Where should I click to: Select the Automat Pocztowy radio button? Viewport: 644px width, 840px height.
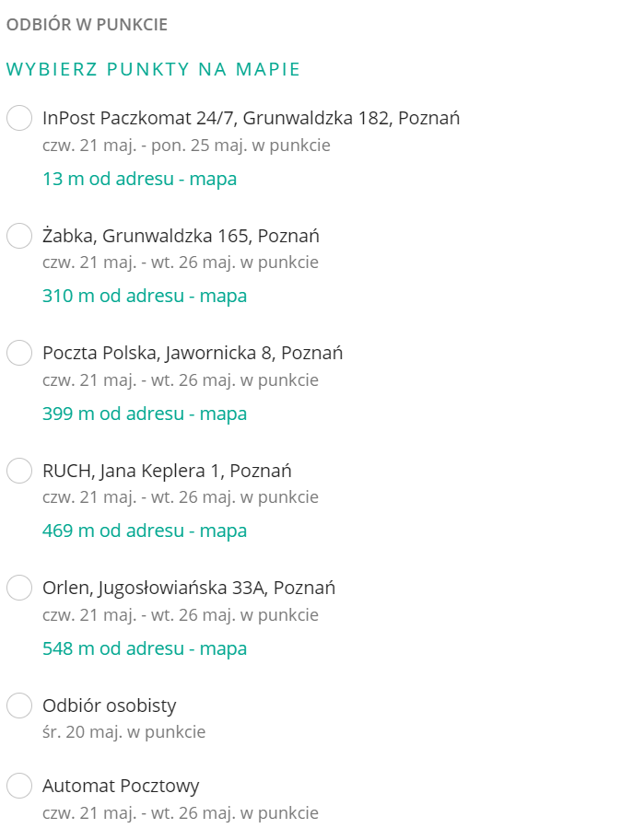19,786
